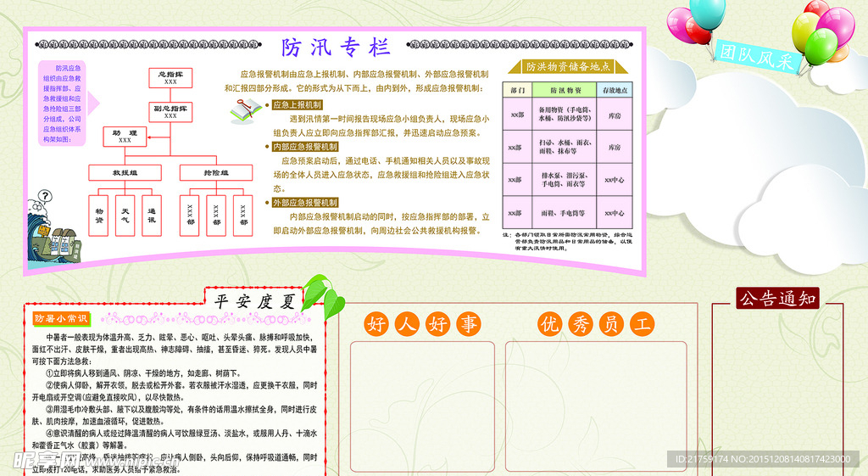Viewport: 868px width, 476px height.
Task: Click the 救援组 box
Action: click(125, 173)
